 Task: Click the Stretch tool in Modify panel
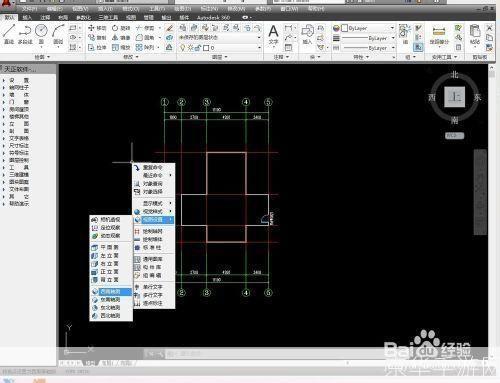(x=97, y=47)
